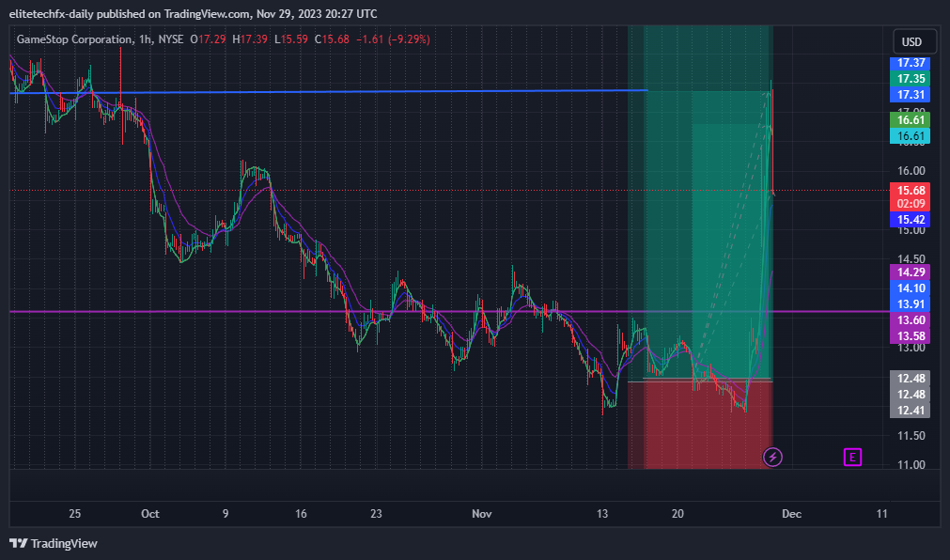This screenshot has height=560, width=950.
Task: Click the blue 14.10 price label
Action: 910,288
